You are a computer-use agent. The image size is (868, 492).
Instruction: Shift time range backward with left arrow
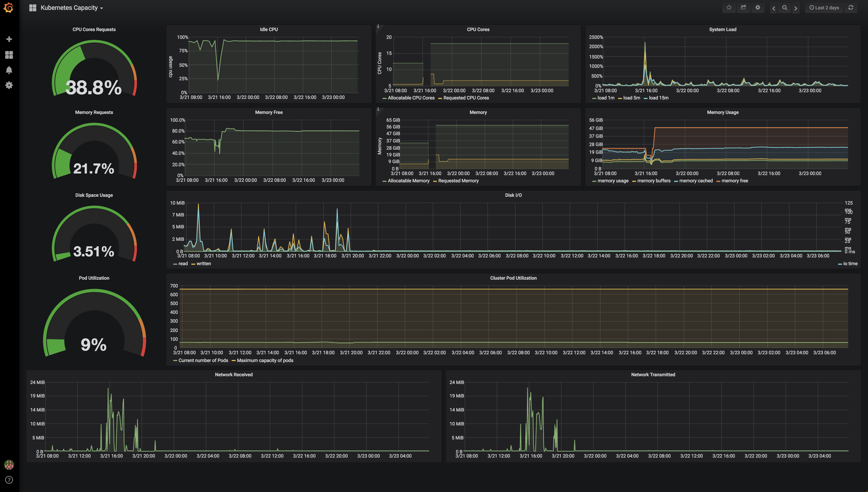(774, 8)
